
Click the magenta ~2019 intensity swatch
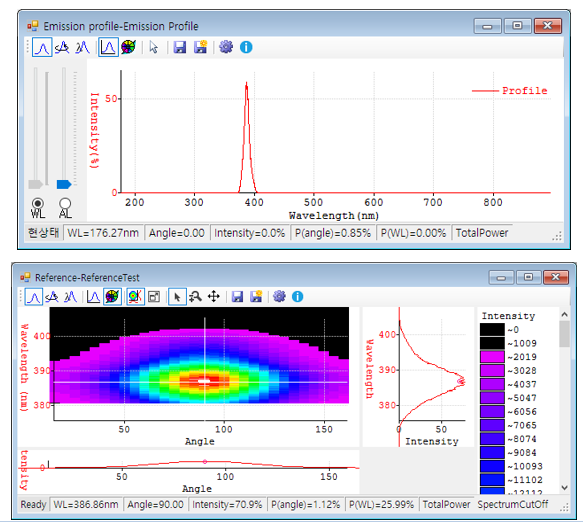(x=492, y=357)
